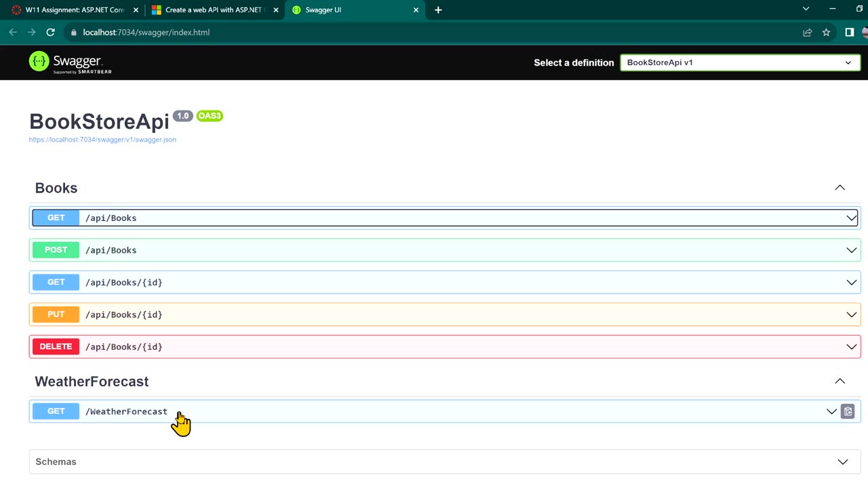Click the GET badge for /WeatherForecast
Image resolution: width=868 pixels, height=488 pixels.
(x=56, y=411)
